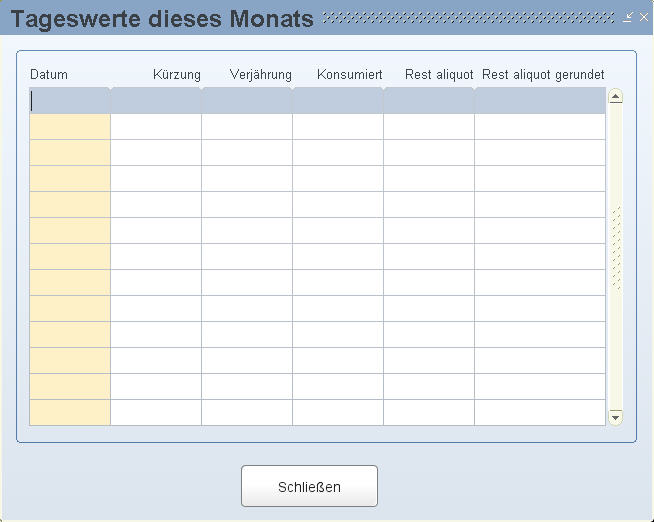This screenshot has width=654, height=522.
Task: Click the second row yellow Datum cell
Action: tap(70, 127)
